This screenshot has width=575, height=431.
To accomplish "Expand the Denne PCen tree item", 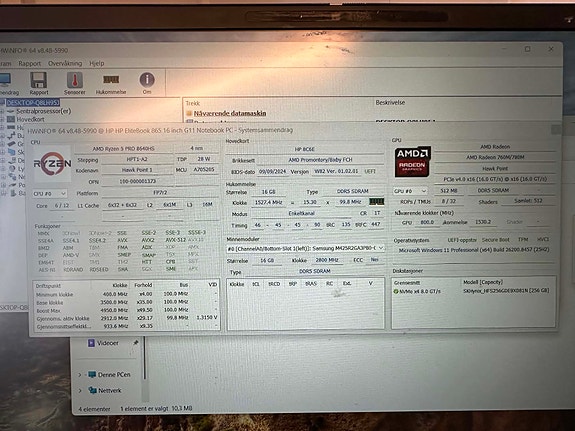I will [x=80, y=375].
